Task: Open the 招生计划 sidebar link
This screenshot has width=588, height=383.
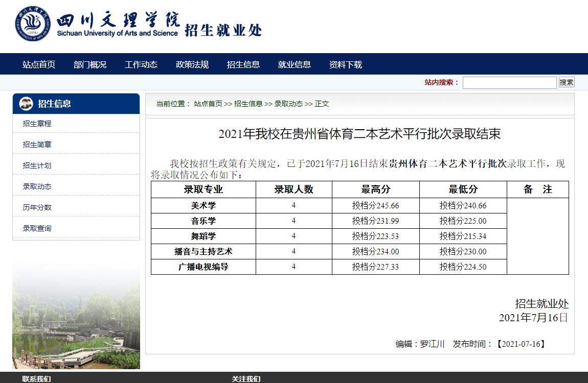Action: [x=37, y=165]
